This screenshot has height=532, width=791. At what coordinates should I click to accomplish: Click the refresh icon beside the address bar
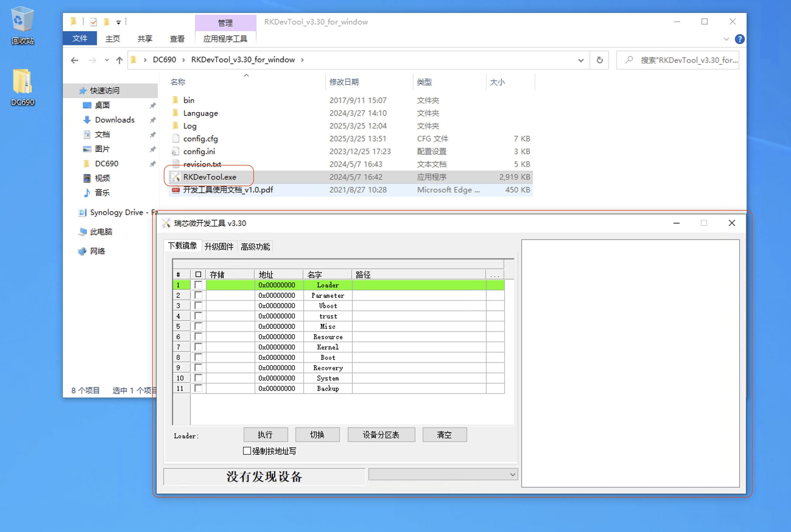(599, 60)
